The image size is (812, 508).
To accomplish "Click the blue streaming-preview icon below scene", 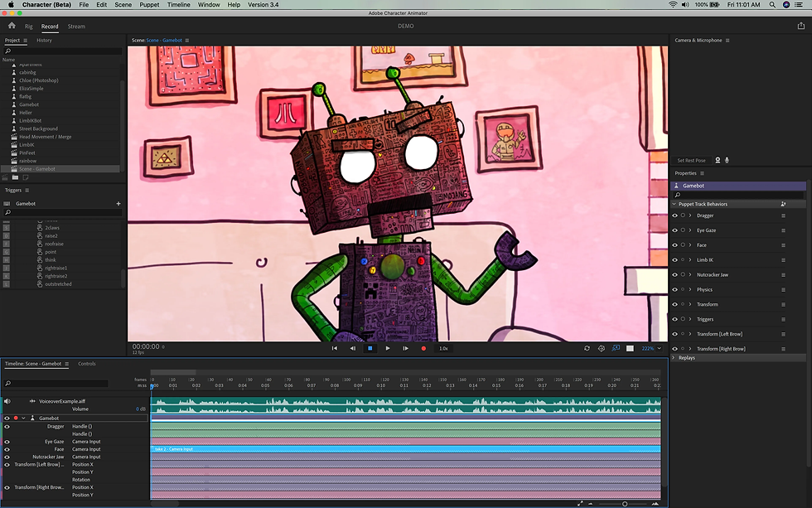I will click(x=616, y=349).
